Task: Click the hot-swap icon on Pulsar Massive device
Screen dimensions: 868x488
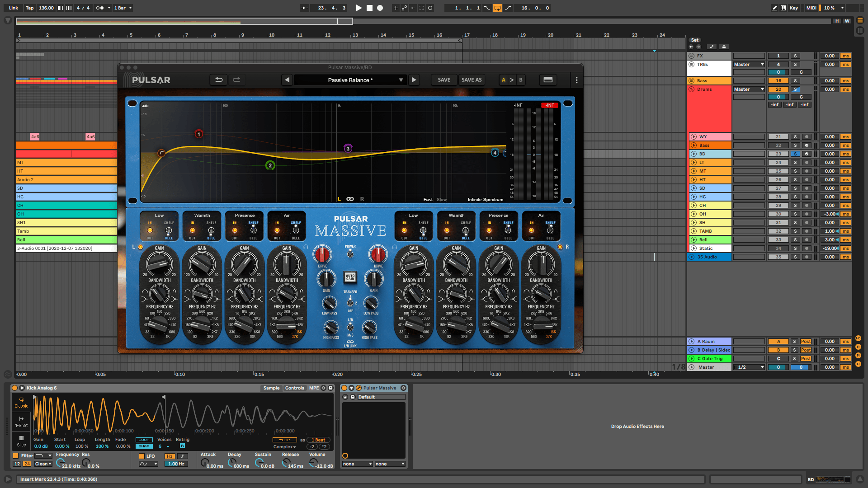Action: tap(403, 388)
